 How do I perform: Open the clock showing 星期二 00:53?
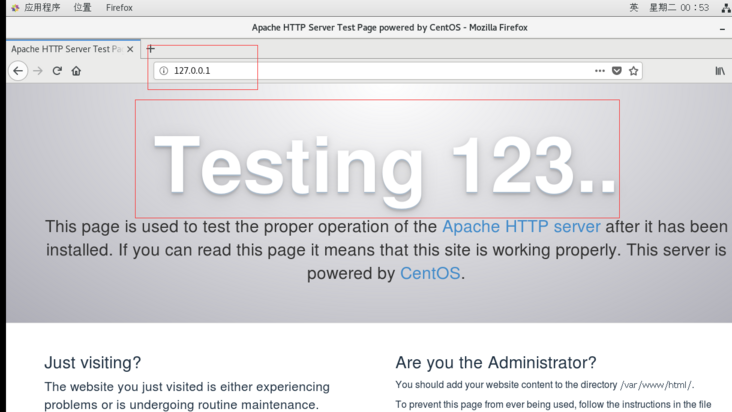pos(679,7)
